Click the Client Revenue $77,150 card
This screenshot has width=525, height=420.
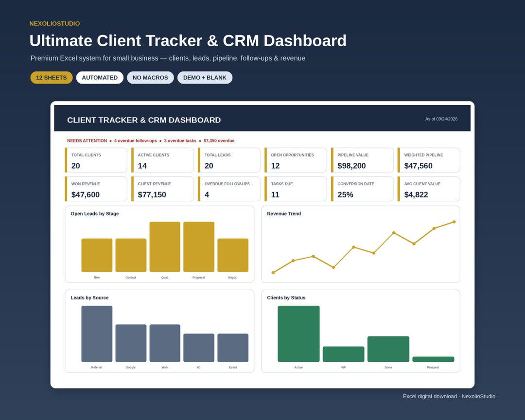[163, 189]
